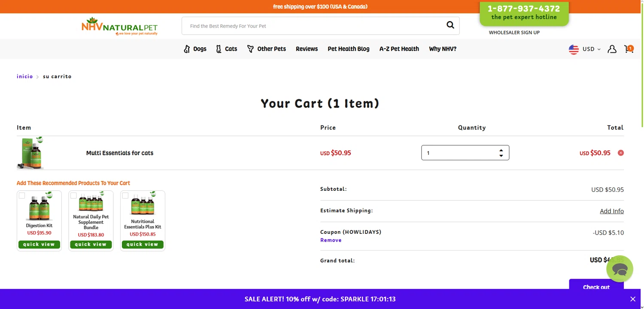Click the US flag currency icon
The image size is (644, 309).
[x=574, y=49]
